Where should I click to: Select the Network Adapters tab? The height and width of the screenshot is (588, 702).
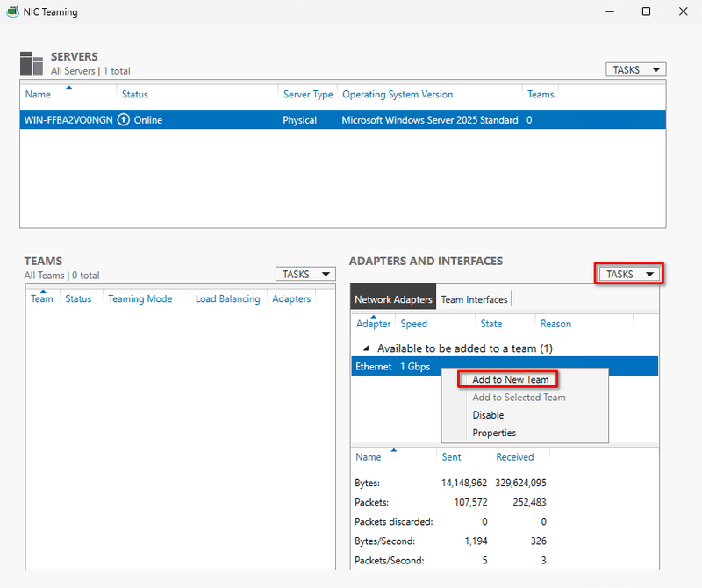392,297
